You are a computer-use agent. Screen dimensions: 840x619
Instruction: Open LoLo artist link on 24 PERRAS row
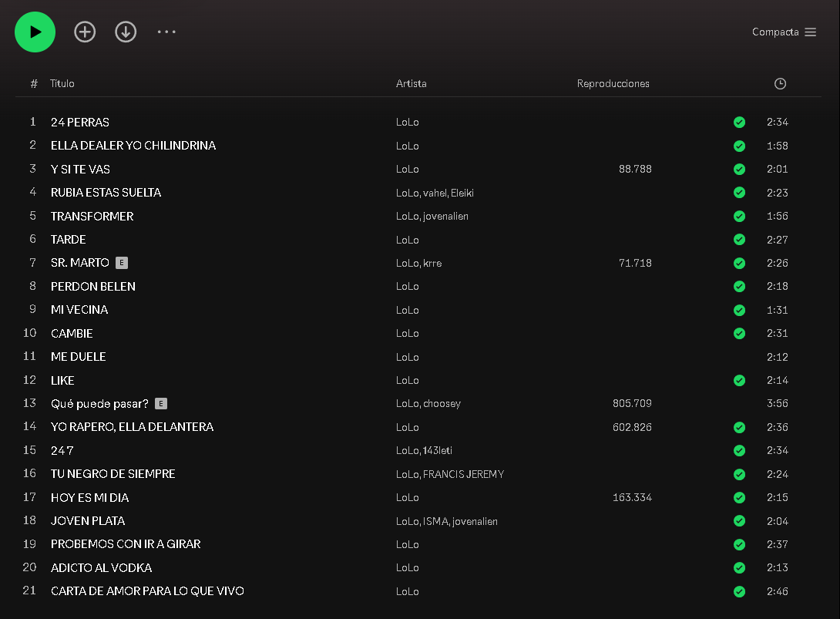(407, 123)
